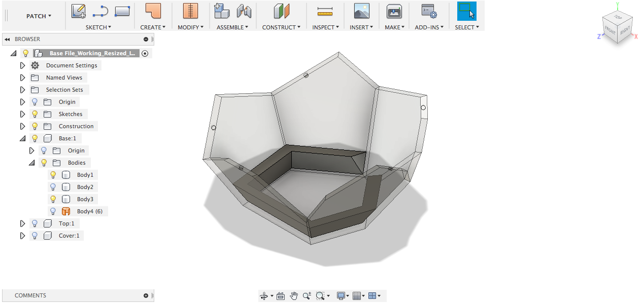
Task: Select the rectangle sketch tool icon
Action: (122, 10)
